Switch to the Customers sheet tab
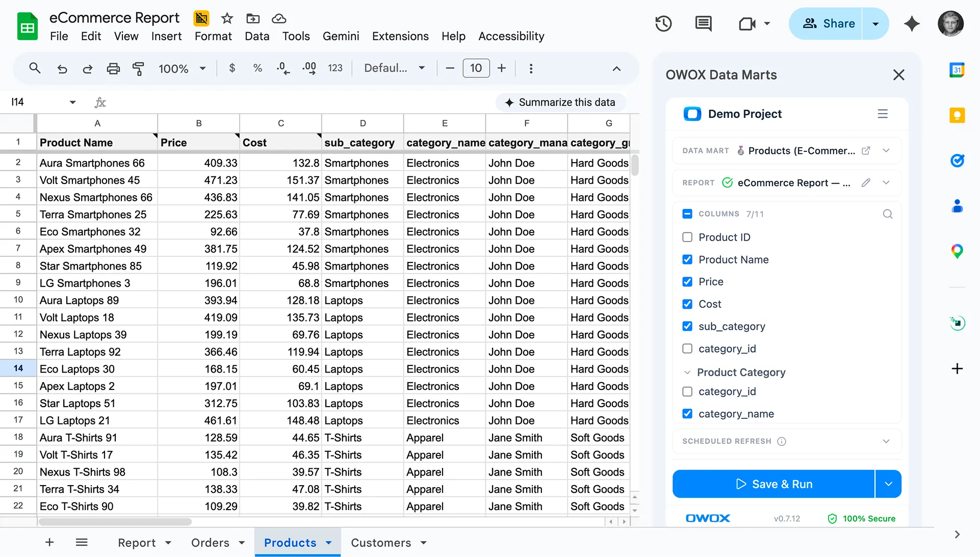 click(x=381, y=543)
